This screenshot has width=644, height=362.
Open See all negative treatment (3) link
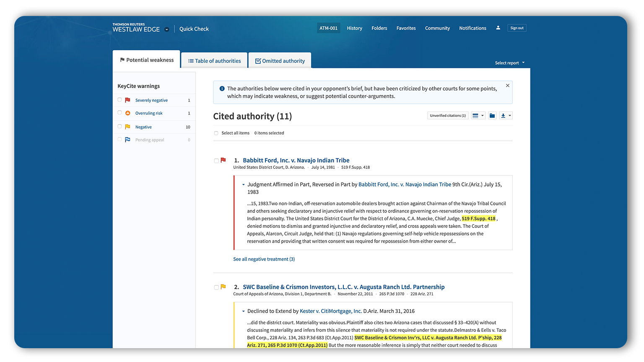(x=264, y=259)
